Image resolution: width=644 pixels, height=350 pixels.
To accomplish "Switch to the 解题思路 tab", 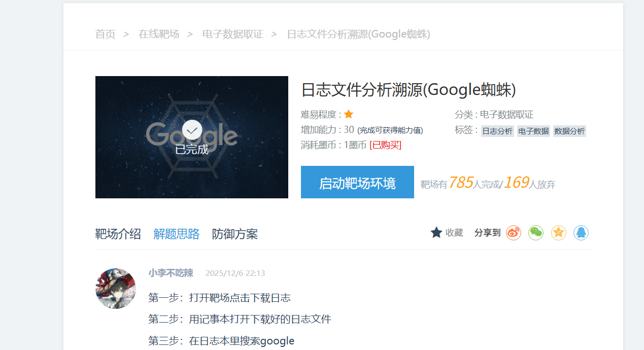I will point(177,234).
